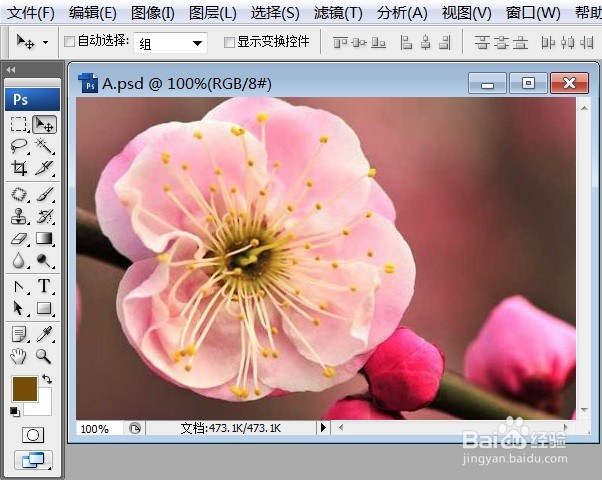Select the Gradient tool
Image resolution: width=602 pixels, height=480 pixels.
coord(44,238)
